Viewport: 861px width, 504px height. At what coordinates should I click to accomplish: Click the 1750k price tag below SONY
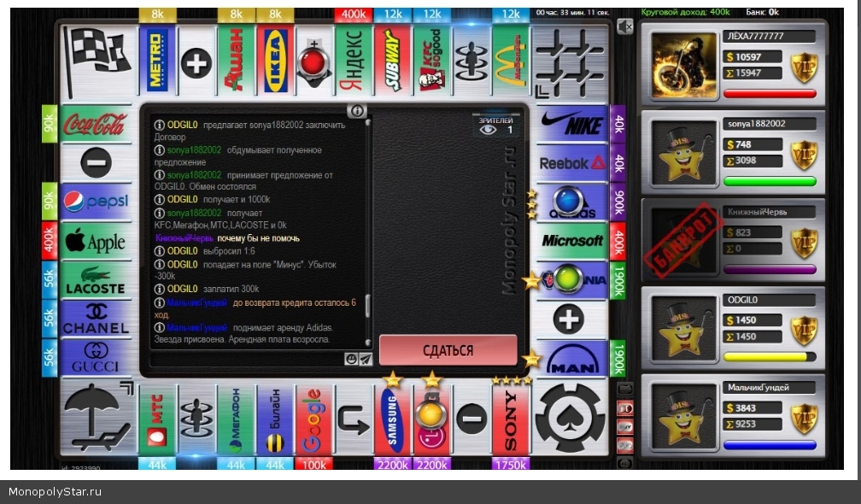tap(511, 465)
